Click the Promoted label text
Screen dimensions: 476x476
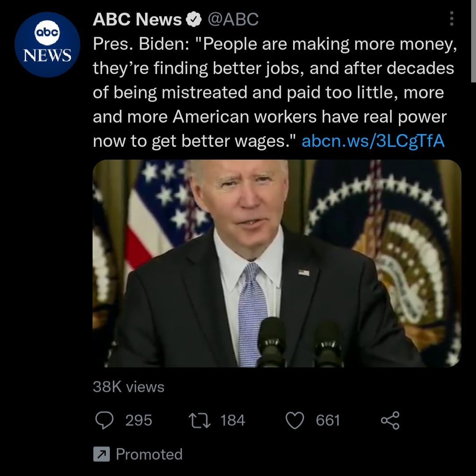[x=149, y=454]
